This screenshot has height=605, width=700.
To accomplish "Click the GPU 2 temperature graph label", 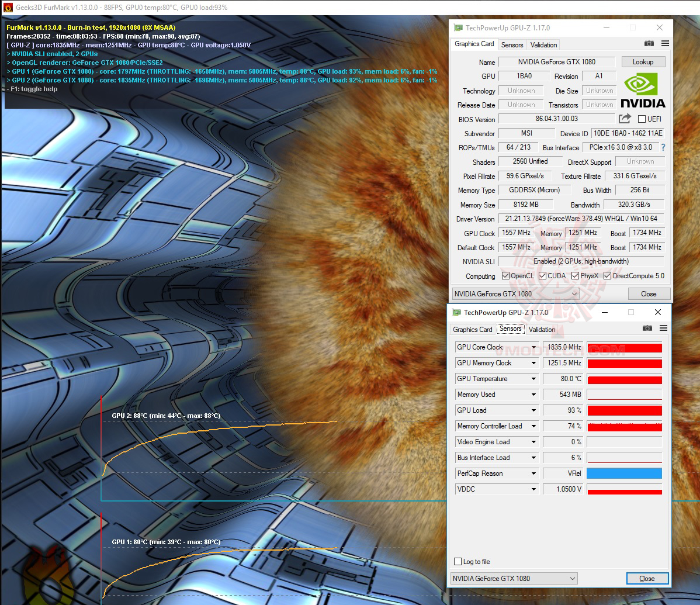I will tap(166, 416).
